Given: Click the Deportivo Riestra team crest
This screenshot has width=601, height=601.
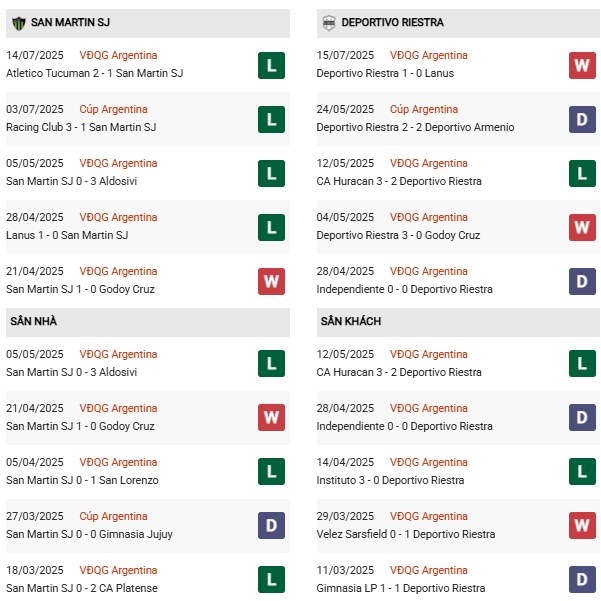Looking at the screenshot, I should pyautogui.click(x=328, y=22).
